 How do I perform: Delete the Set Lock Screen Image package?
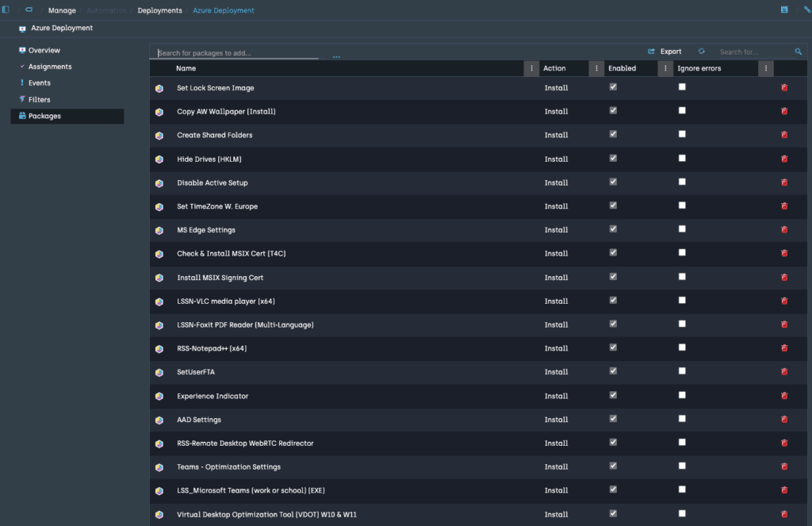[784, 88]
